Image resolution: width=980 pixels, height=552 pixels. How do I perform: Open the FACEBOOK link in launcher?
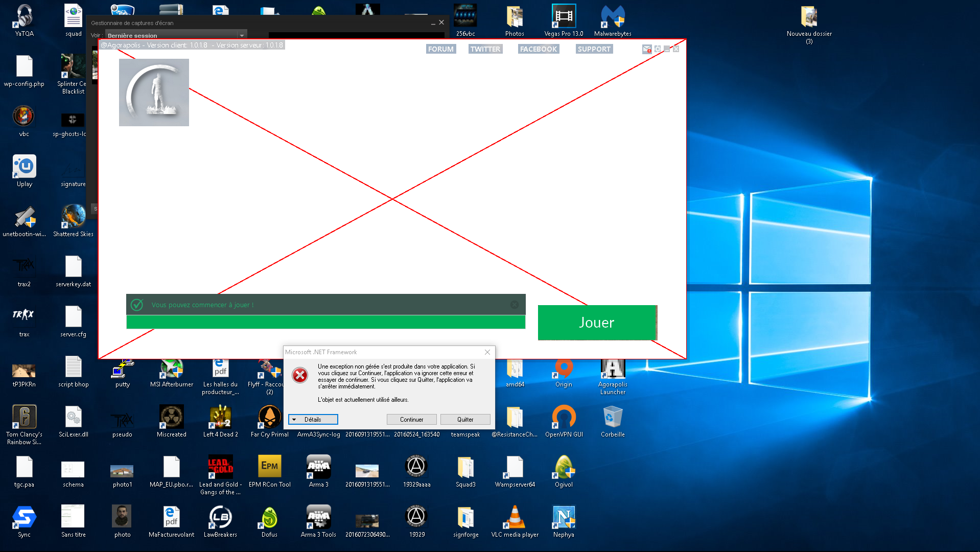[538, 49]
